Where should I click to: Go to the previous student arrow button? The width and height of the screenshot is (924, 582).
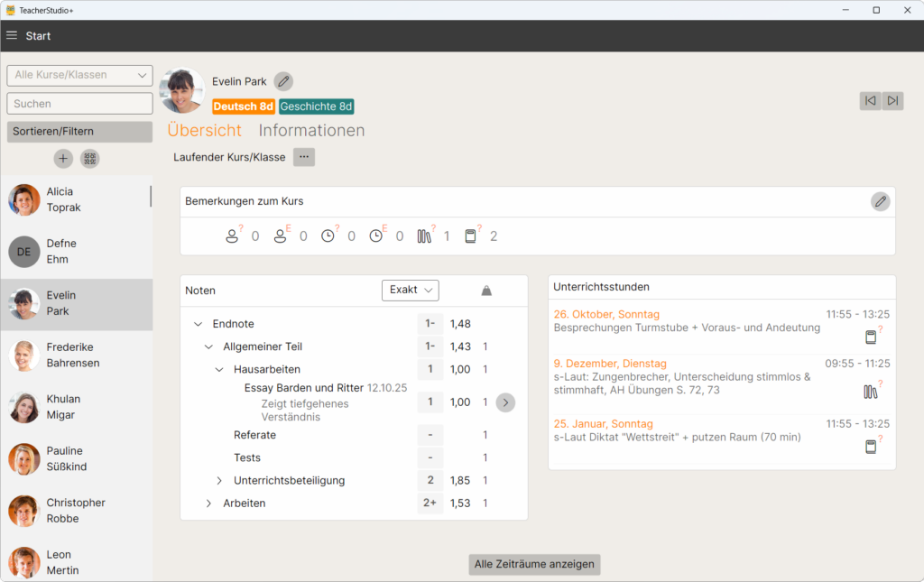point(870,100)
